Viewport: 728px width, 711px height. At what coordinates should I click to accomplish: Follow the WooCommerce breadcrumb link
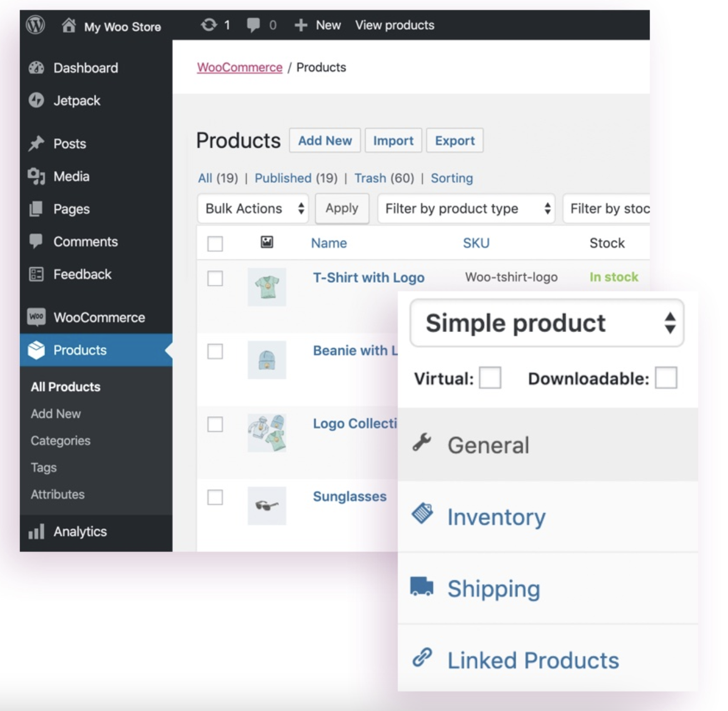coord(240,67)
